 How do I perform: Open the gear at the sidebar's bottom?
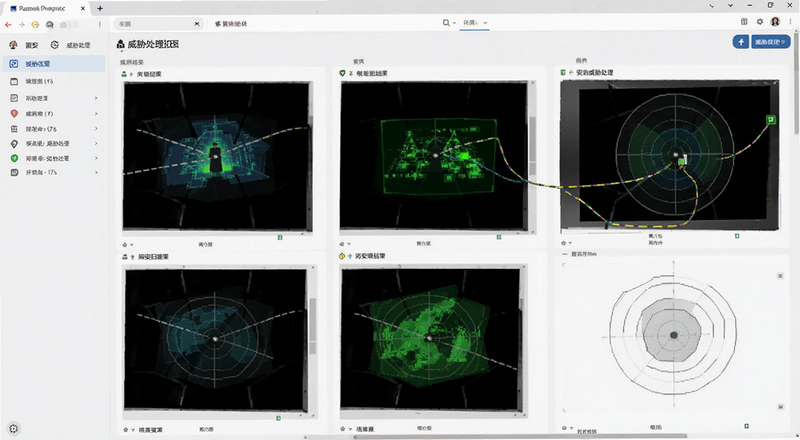[14, 429]
